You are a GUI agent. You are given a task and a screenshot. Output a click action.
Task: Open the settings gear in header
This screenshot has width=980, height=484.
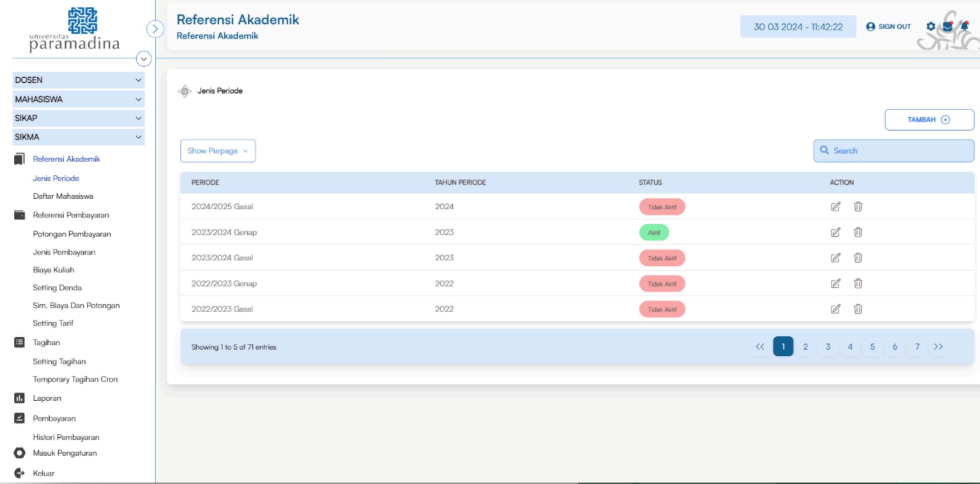(931, 26)
